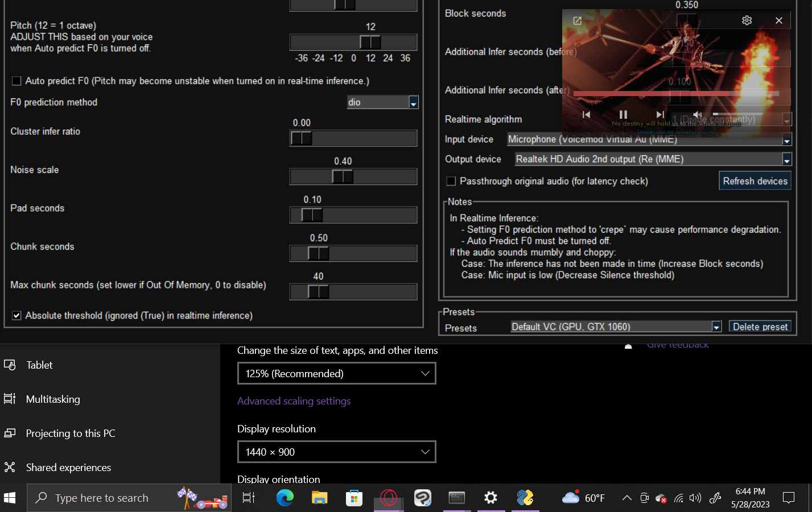Show hidden system tray icons
Screen dimensions: 812x512
point(626,498)
